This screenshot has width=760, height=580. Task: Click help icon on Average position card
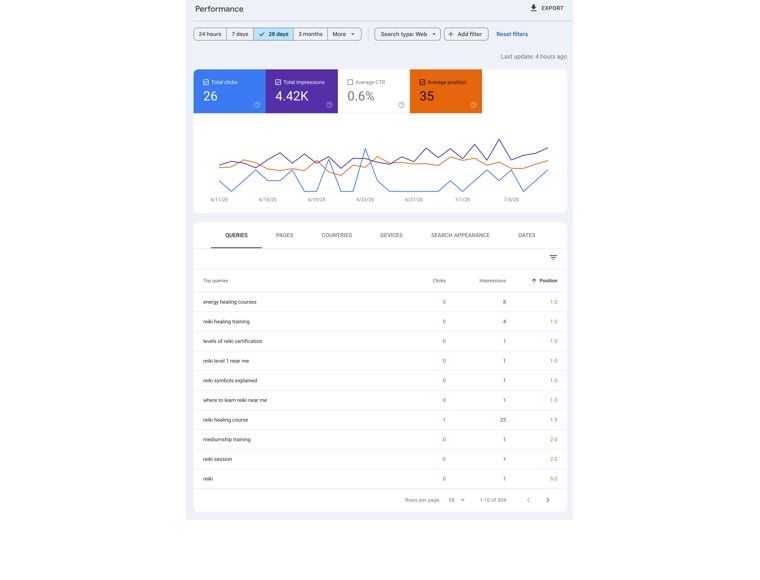(x=474, y=105)
